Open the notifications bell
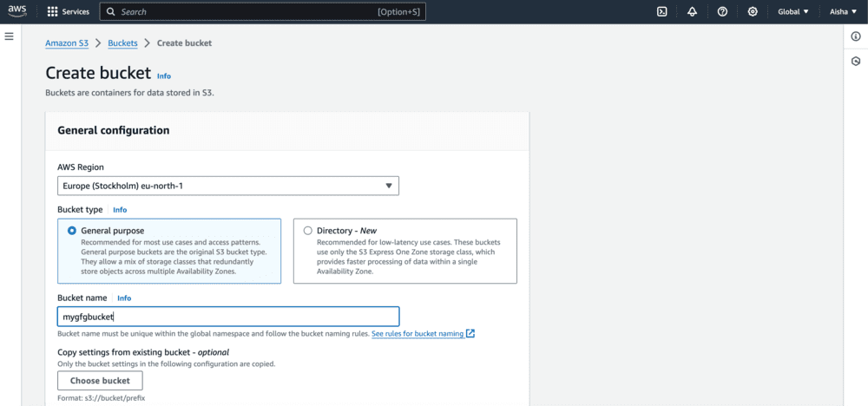Viewport: 868px width, 406px height. pos(692,11)
